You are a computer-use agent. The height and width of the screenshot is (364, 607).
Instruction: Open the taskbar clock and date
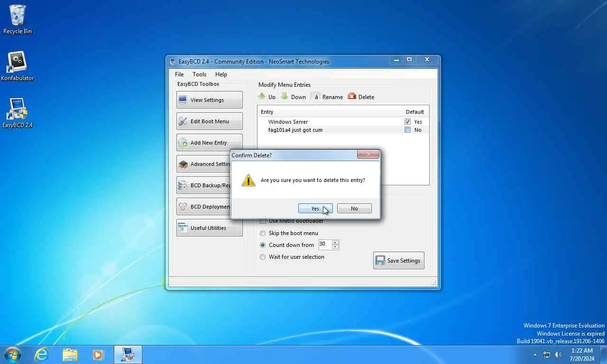point(582,355)
